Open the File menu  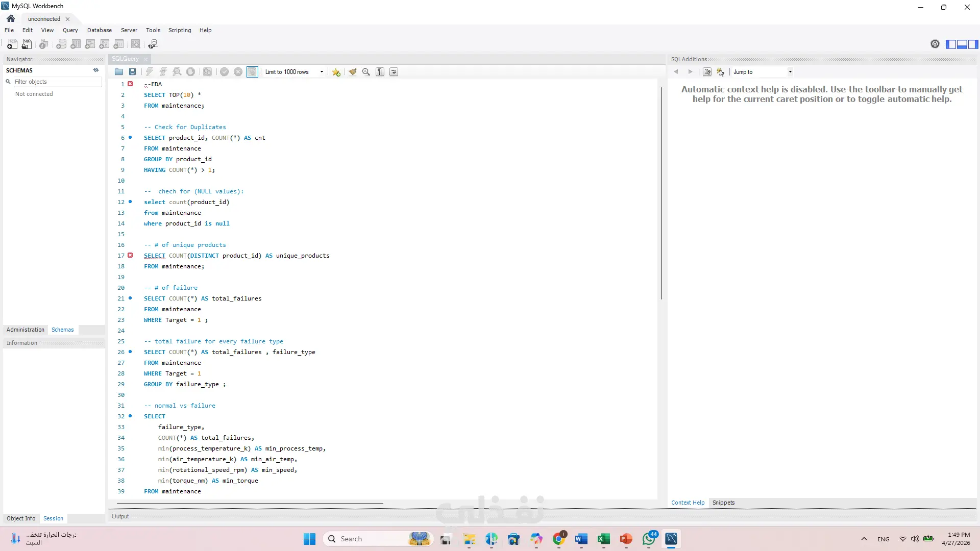[9, 30]
